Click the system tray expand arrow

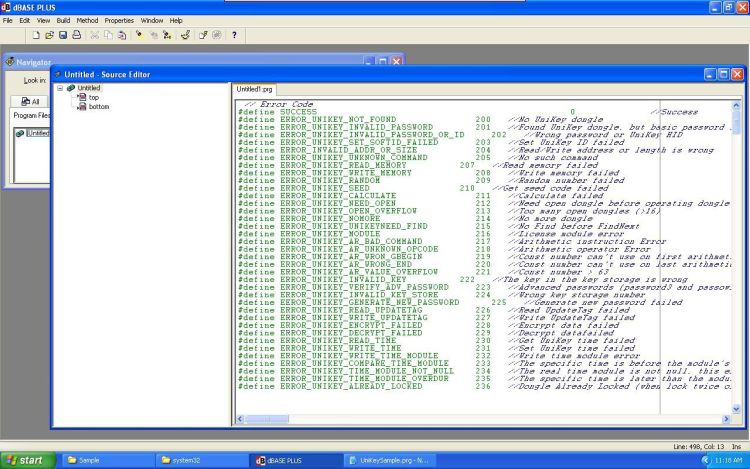tap(705, 460)
